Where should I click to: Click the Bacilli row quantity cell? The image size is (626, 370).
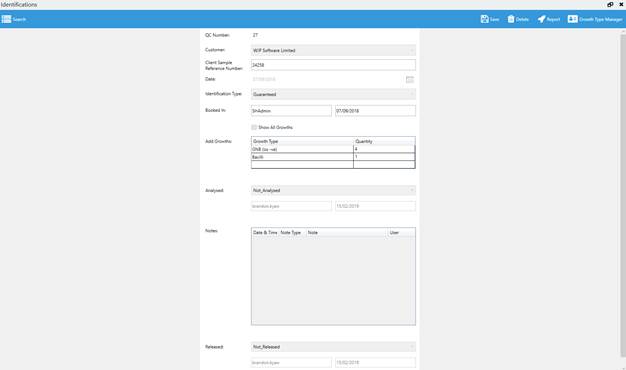(384, 157)
